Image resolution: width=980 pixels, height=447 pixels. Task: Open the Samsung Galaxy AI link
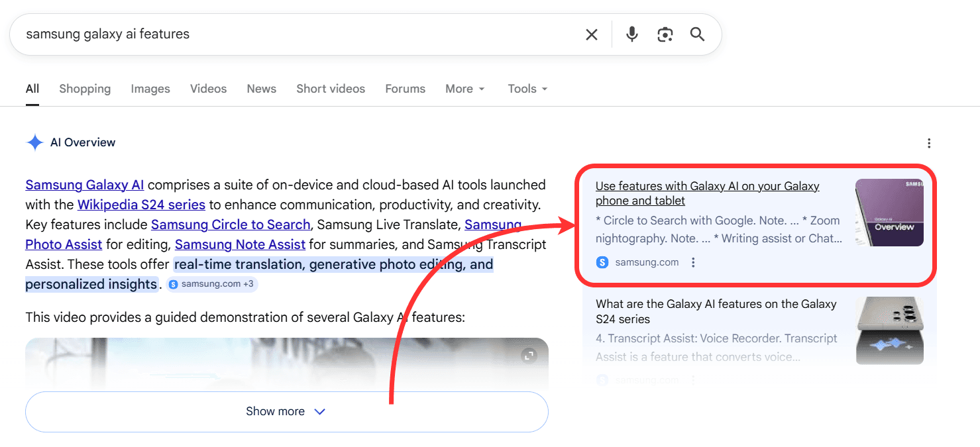84,184
